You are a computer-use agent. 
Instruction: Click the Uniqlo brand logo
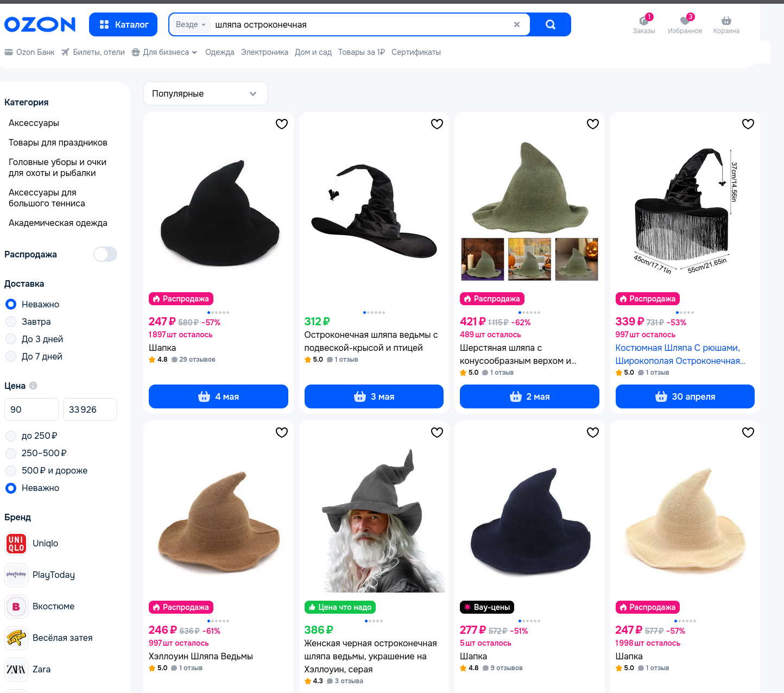(16, 543)
